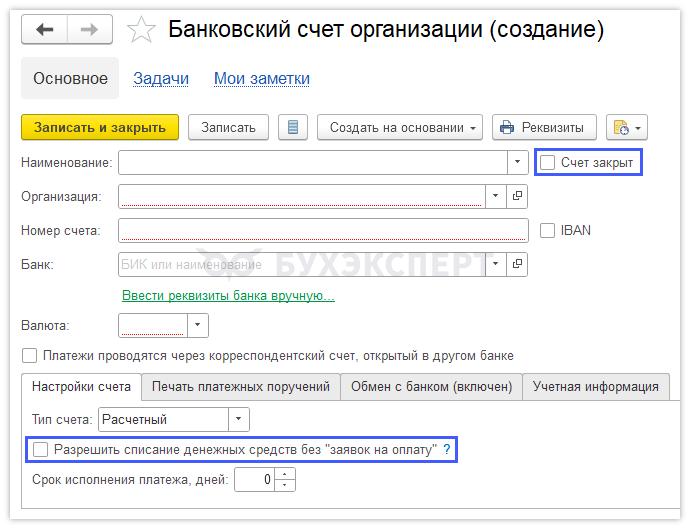Open the "Учетная информация" tab
Viewport: 690px width, 529px height.
point(595,387)
